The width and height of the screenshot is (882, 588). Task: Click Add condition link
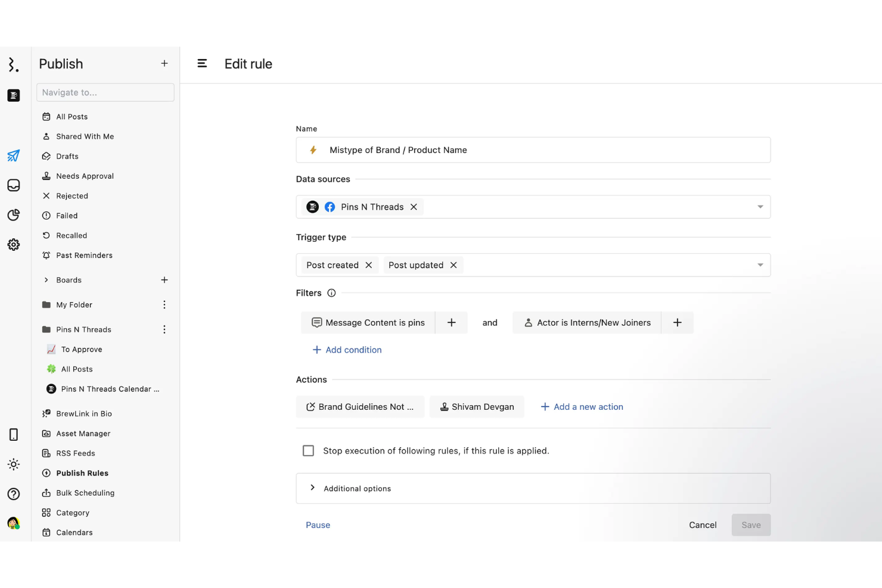click(x=347, y=350)
